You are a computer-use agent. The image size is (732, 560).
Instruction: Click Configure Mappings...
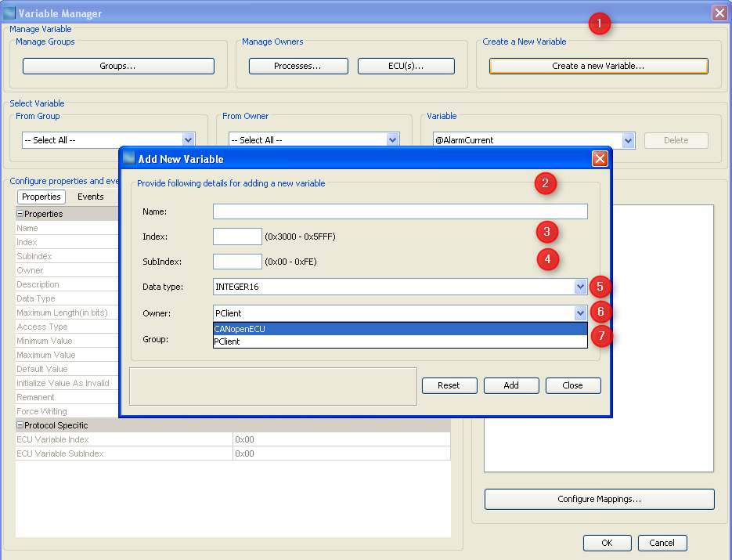tap(599, 499)
